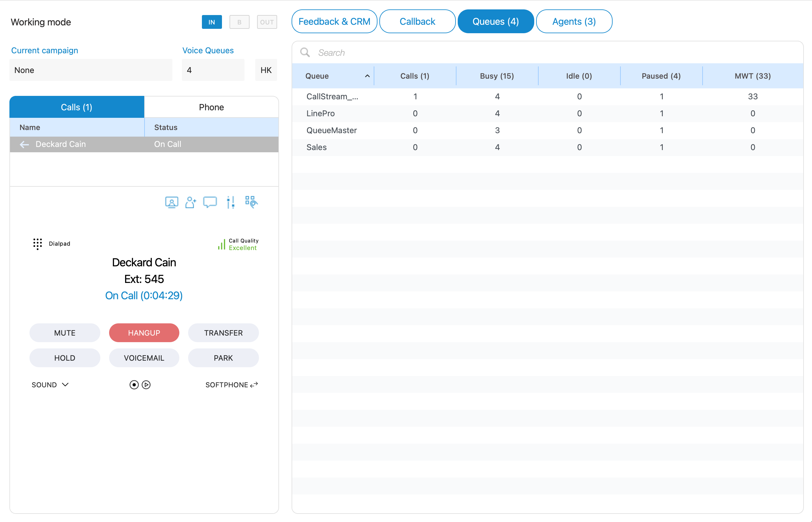Open the Voice Queues field showing 4

pos(213,70)
